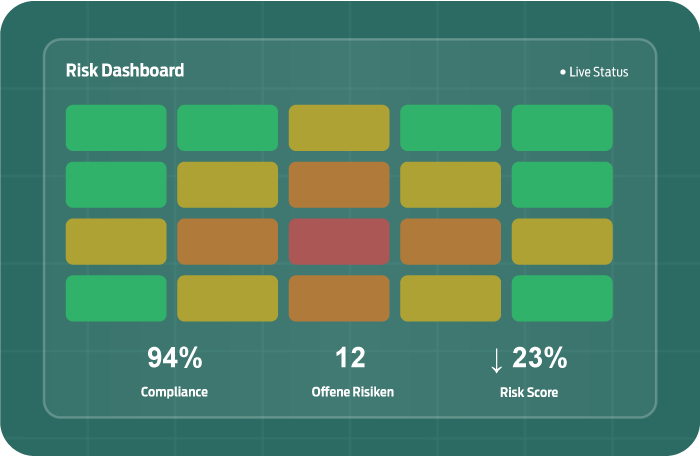Open the green tile in the bottom-left corner
Screen dimensions: 700x456
tap(116, 298)
